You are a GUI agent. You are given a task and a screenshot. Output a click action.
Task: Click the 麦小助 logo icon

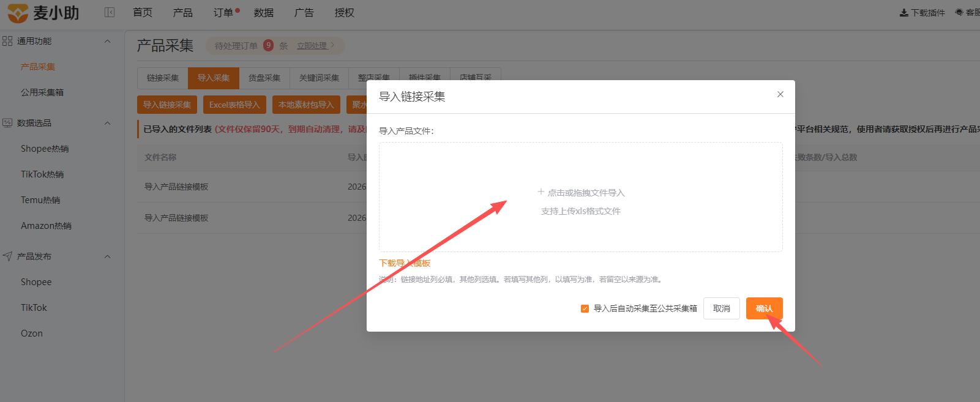coord(18,13)
